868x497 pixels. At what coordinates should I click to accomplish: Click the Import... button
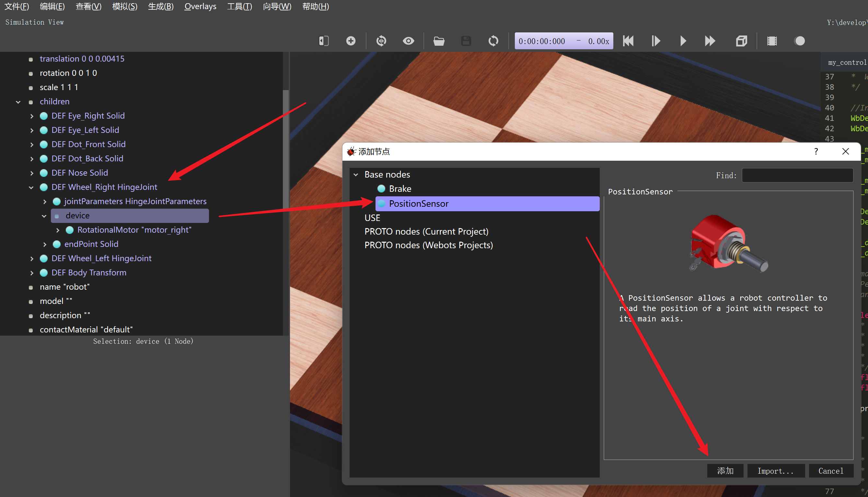pos(776,471)
